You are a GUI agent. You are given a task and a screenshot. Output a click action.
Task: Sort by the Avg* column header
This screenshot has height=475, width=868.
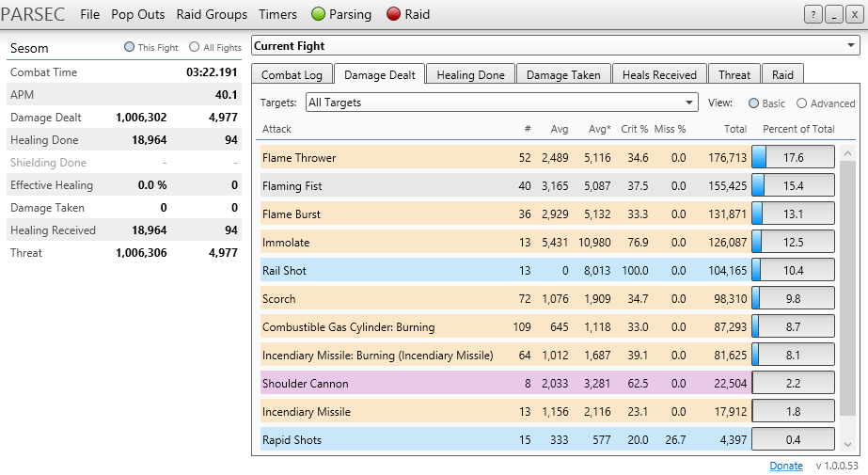click(600, 129)
